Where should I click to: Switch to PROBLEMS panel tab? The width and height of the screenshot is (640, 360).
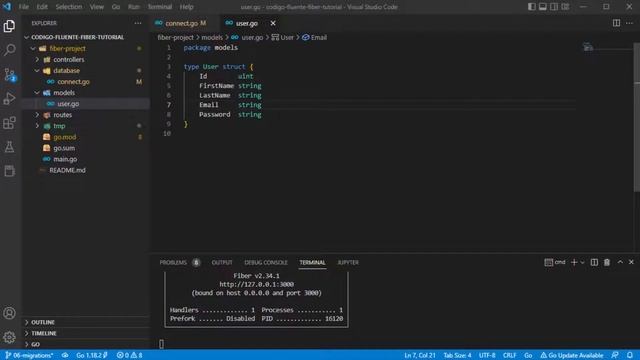pyautogui.click(x=173, y=262)
